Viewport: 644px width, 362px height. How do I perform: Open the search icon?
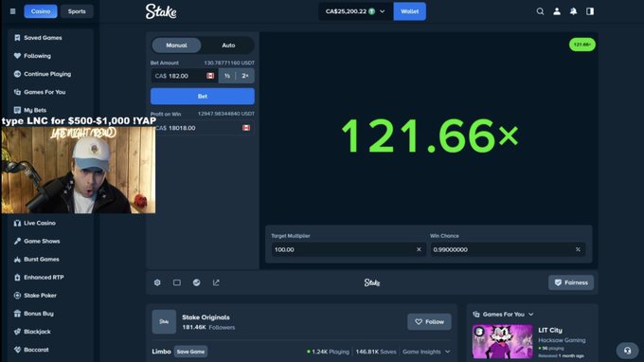tap(540, 11)
